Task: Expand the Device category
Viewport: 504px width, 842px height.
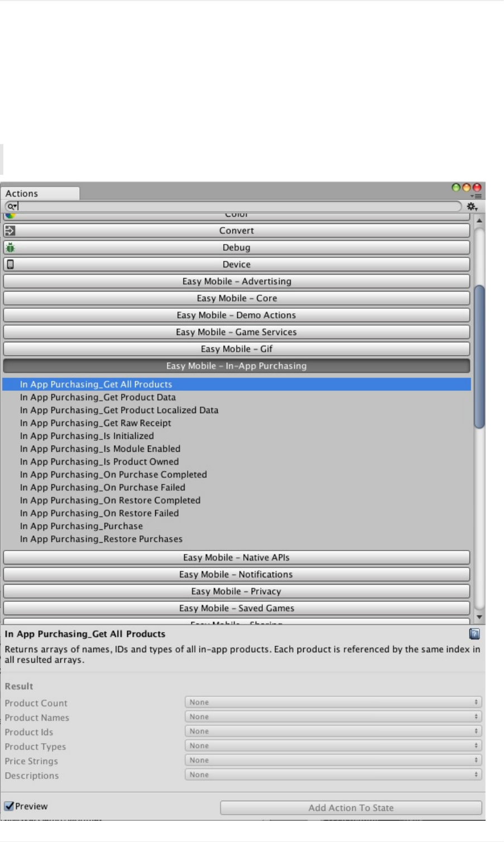Action: coord(237,264)
